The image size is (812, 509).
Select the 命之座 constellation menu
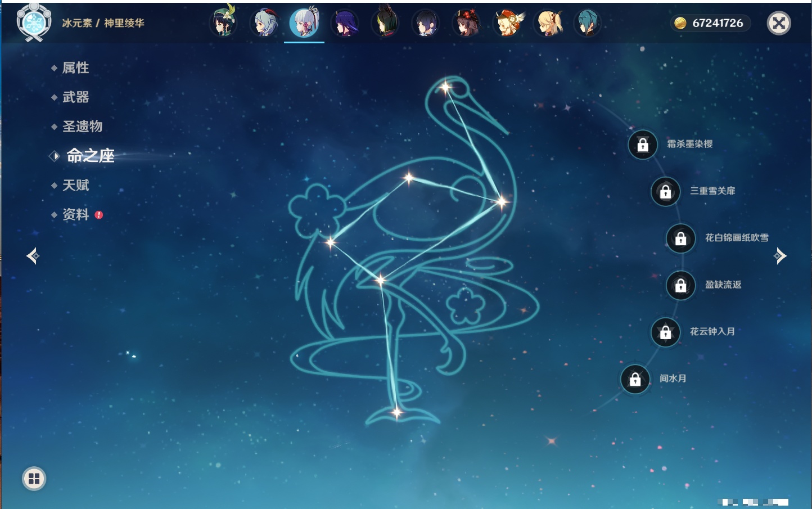coord(91,156)
